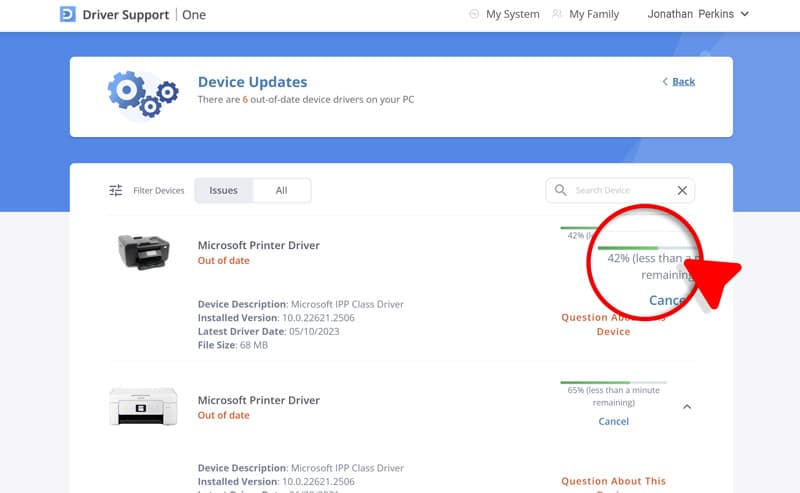Click the Filter Devices sliders icon

(x=116, y=190)
